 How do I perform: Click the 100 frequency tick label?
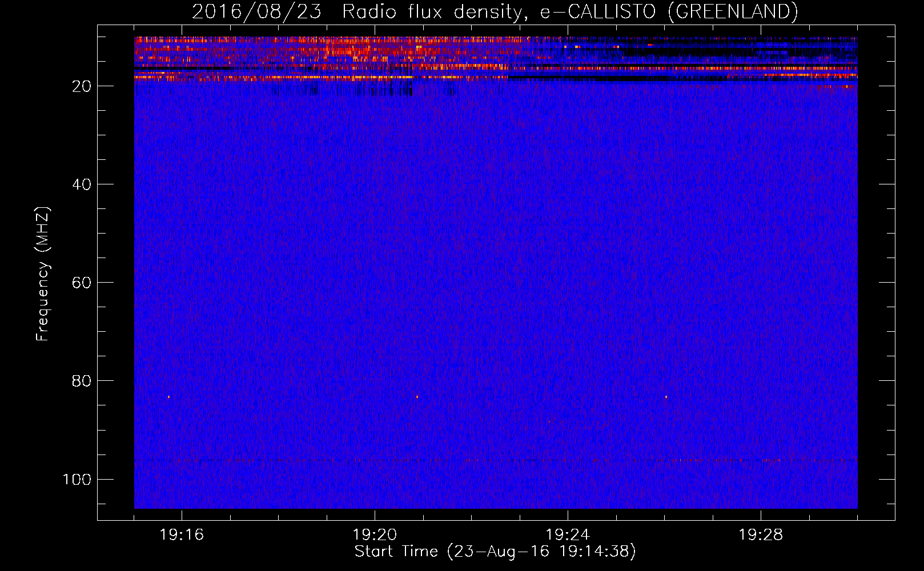coord(77,479)
